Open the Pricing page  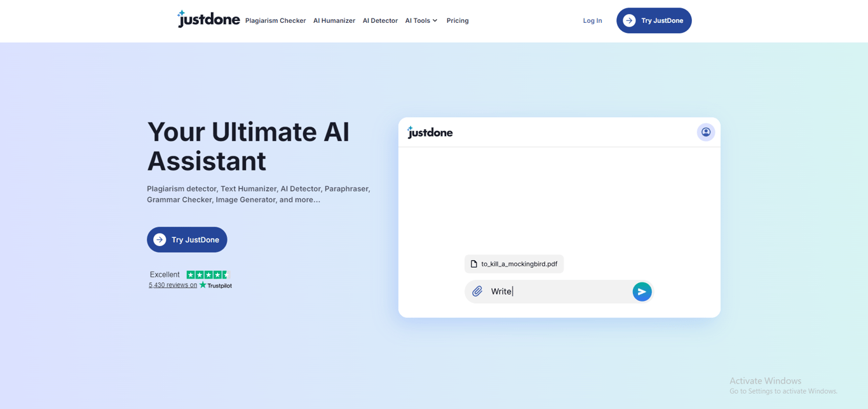coord(458,20)
